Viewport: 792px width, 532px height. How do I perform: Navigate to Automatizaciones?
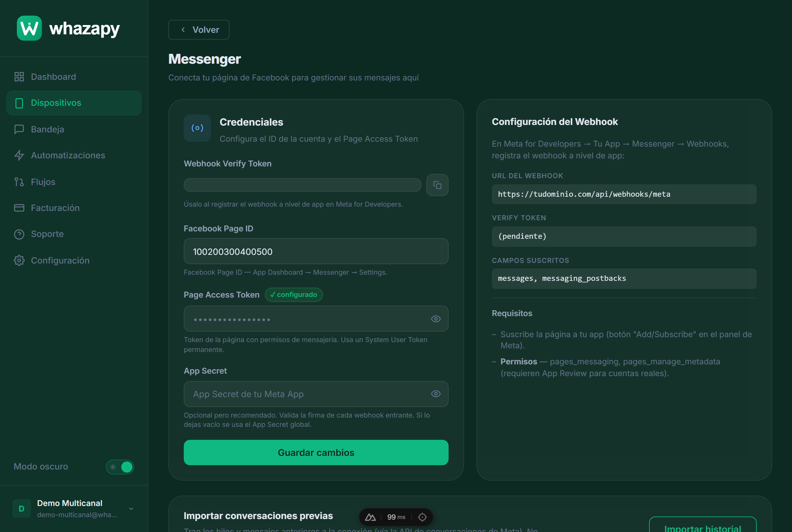coord(74,155)
